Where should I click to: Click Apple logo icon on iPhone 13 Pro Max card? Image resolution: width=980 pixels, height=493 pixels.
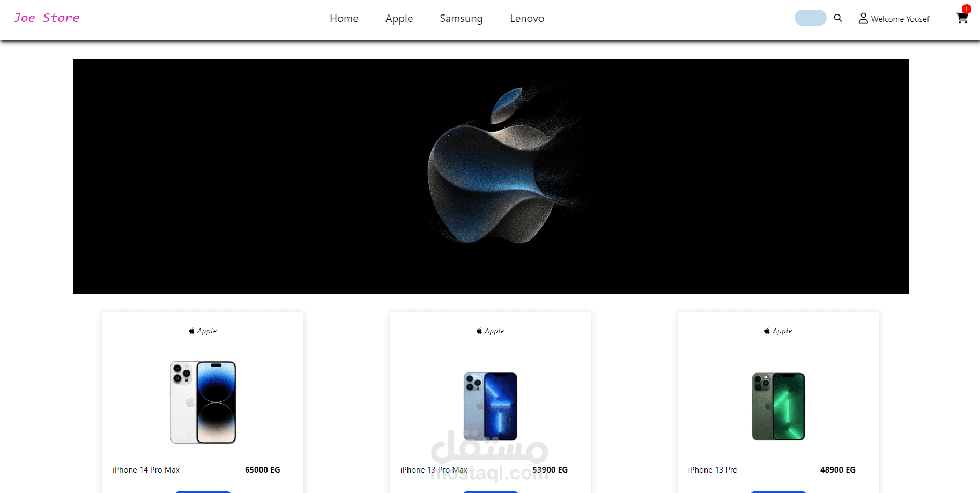(x=479, y=331)
